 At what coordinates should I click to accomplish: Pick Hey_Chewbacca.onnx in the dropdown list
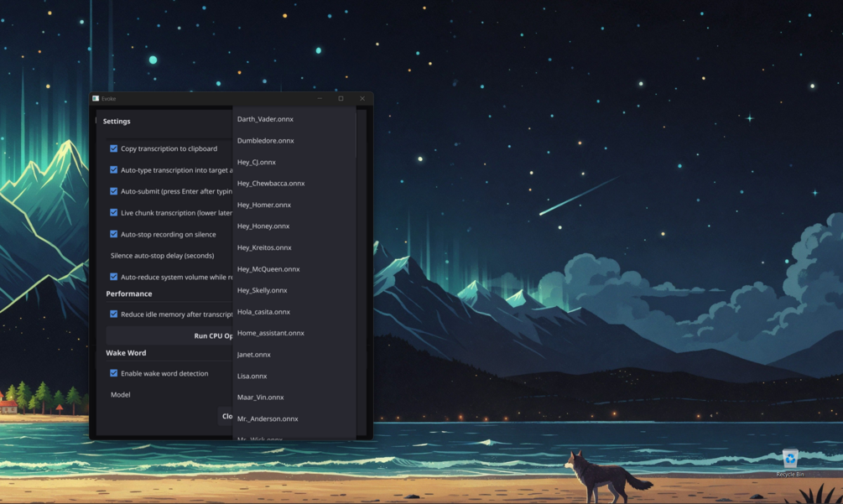point(294,183)
